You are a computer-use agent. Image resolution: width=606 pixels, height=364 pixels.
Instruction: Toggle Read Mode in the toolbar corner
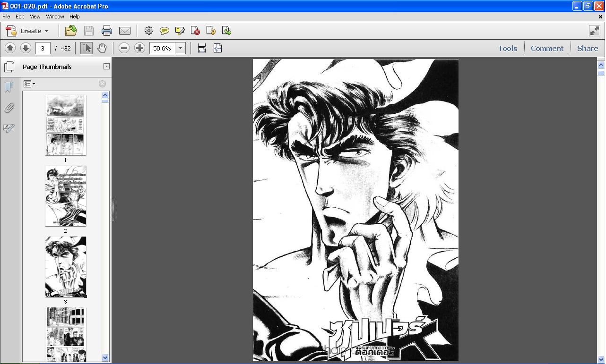coord(595,31)
